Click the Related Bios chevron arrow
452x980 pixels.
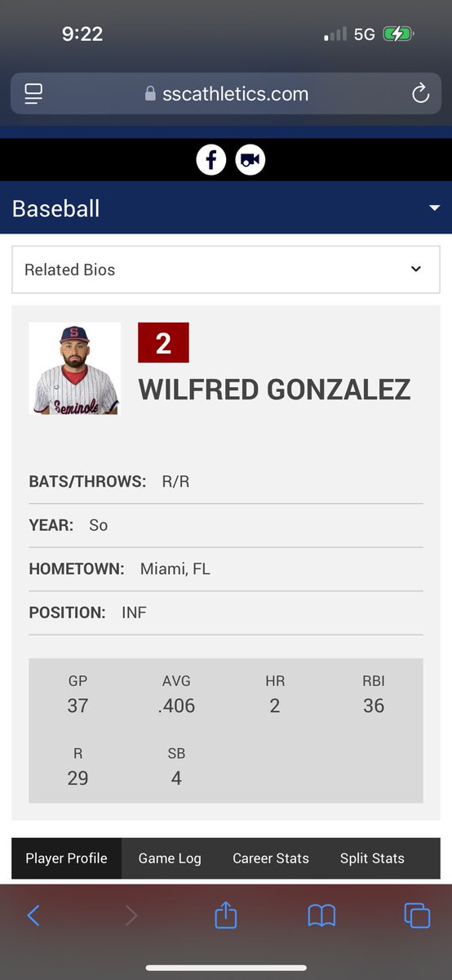point(416,269)
